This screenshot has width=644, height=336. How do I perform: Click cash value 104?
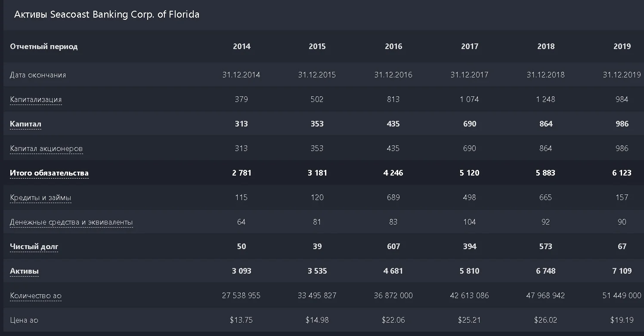(x=470, y=222)
